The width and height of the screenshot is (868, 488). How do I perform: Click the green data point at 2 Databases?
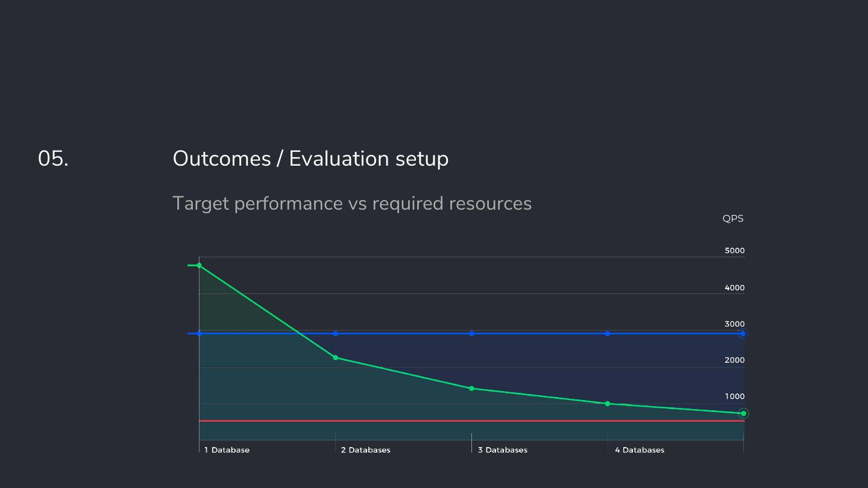tap(336, 358)
